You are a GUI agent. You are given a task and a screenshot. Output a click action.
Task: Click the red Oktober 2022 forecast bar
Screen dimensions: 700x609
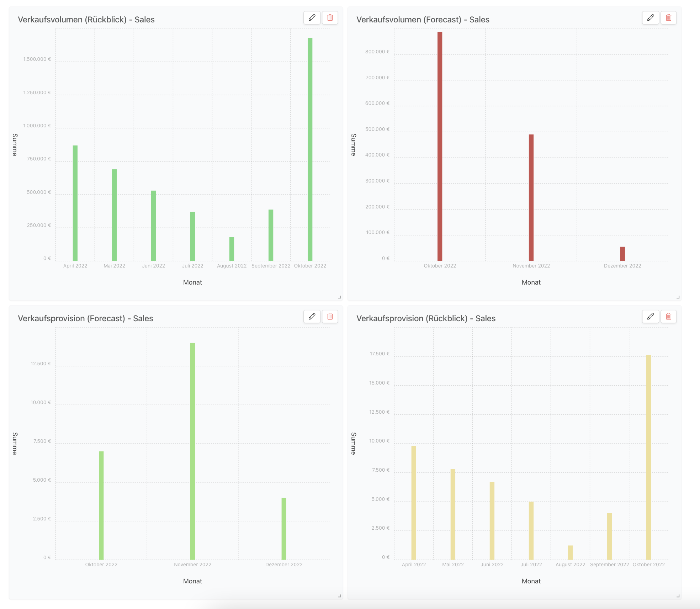click(440, 146)
